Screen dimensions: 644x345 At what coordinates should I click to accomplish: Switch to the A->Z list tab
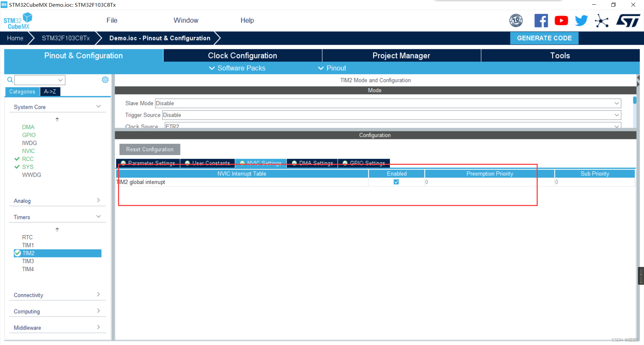50,91
